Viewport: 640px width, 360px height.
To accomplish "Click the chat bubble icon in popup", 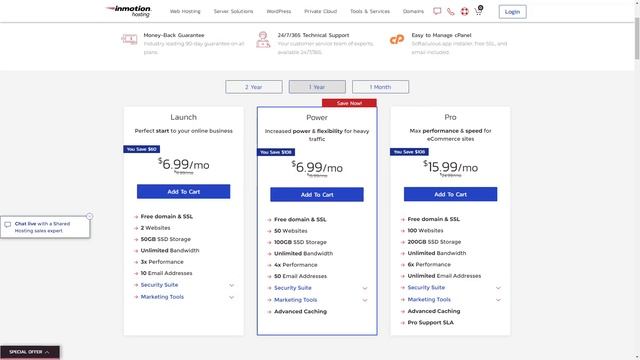I will pyautogui.click(x=7, y=224).
